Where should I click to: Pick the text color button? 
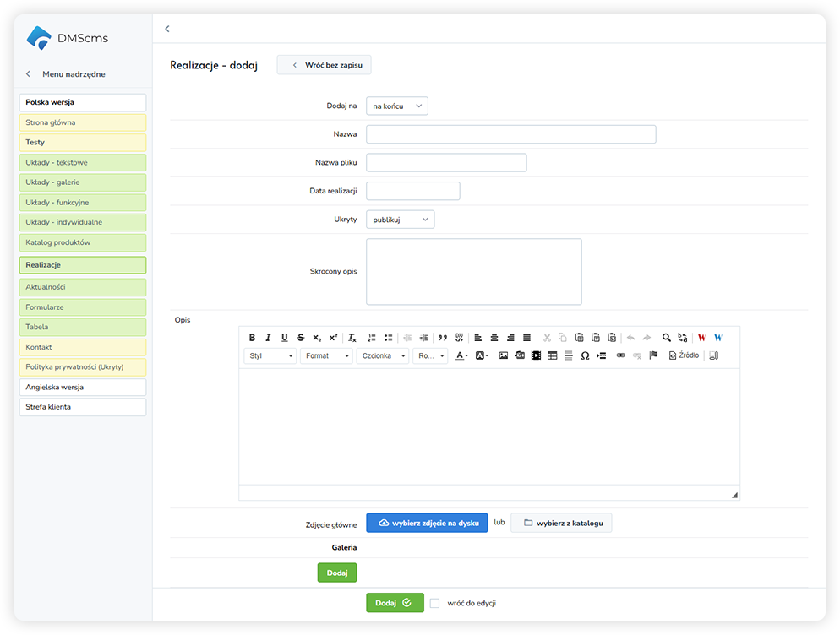click(x=461, y=356)
